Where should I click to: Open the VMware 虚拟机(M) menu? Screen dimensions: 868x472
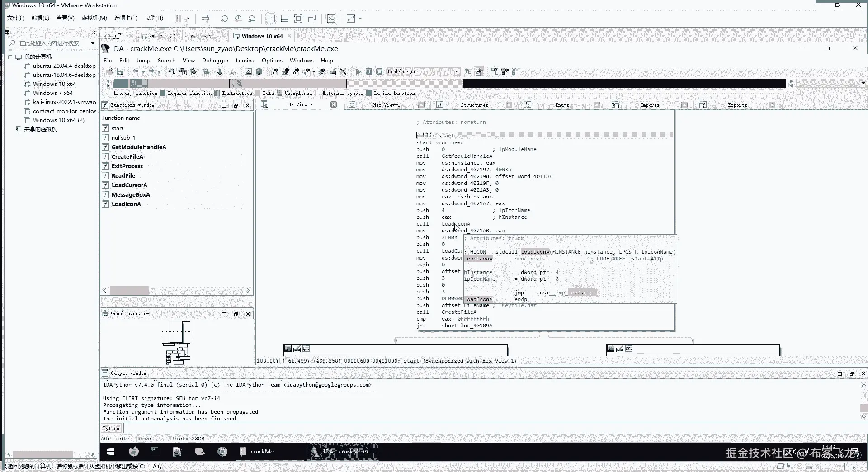(94, 18)
